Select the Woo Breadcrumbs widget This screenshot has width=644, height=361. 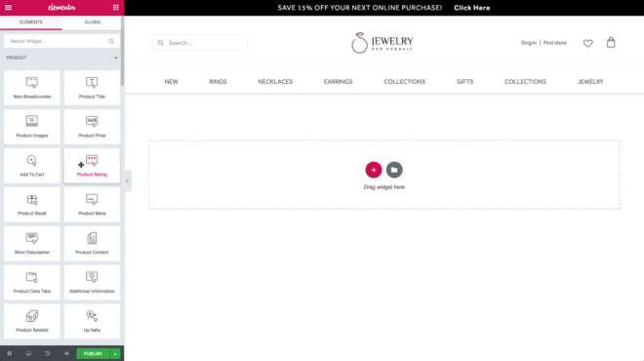point(32,88)
